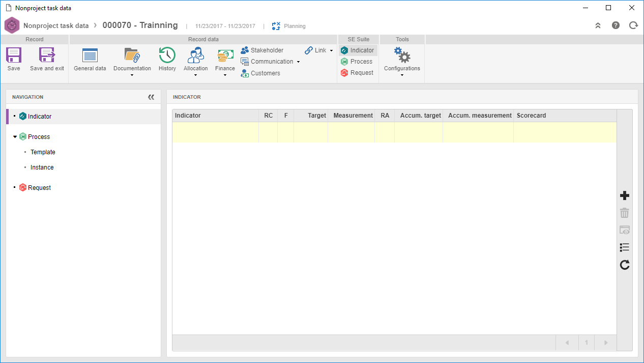Click the Customers icon in ribbon
The width and height of the screenshot is (644, 363).
coord(245,73)
